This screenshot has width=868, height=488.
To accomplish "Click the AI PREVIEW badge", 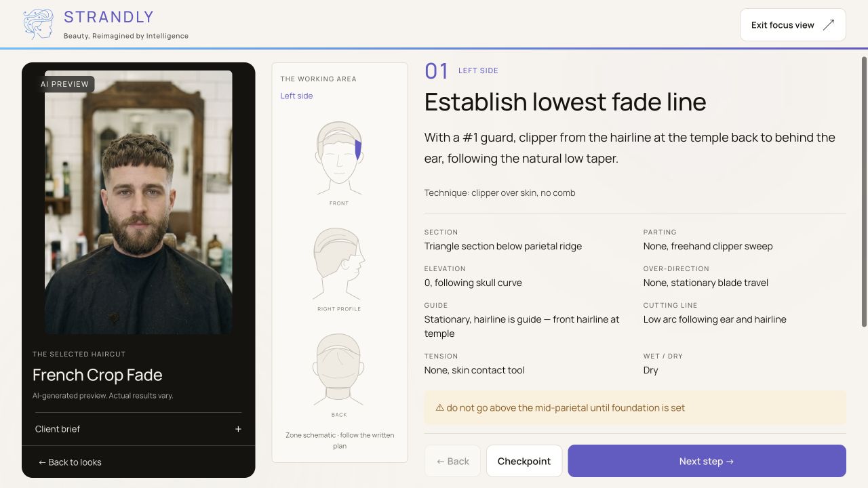I will (x=64, y=84).
